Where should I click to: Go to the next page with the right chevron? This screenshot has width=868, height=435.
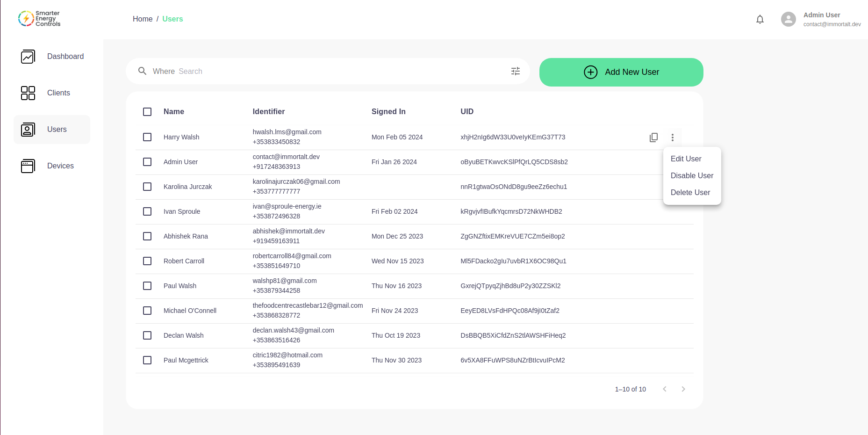click(x=683, y=389)
